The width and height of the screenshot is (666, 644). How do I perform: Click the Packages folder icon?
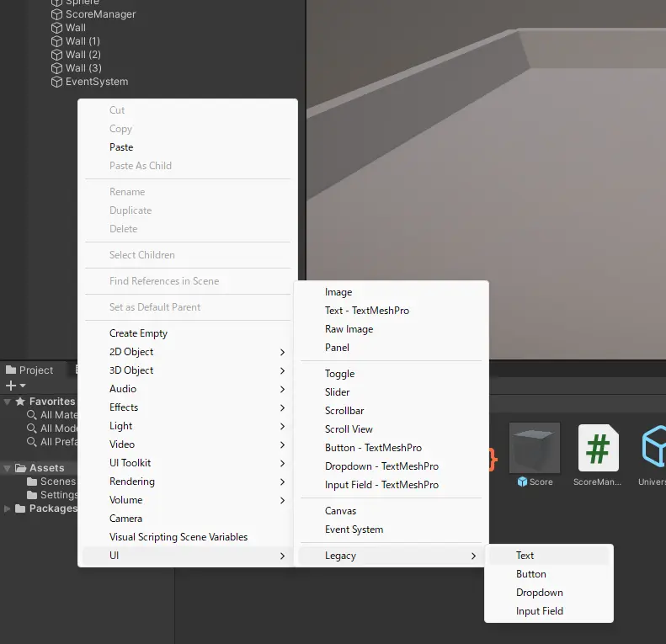click(x=20, y=508)
